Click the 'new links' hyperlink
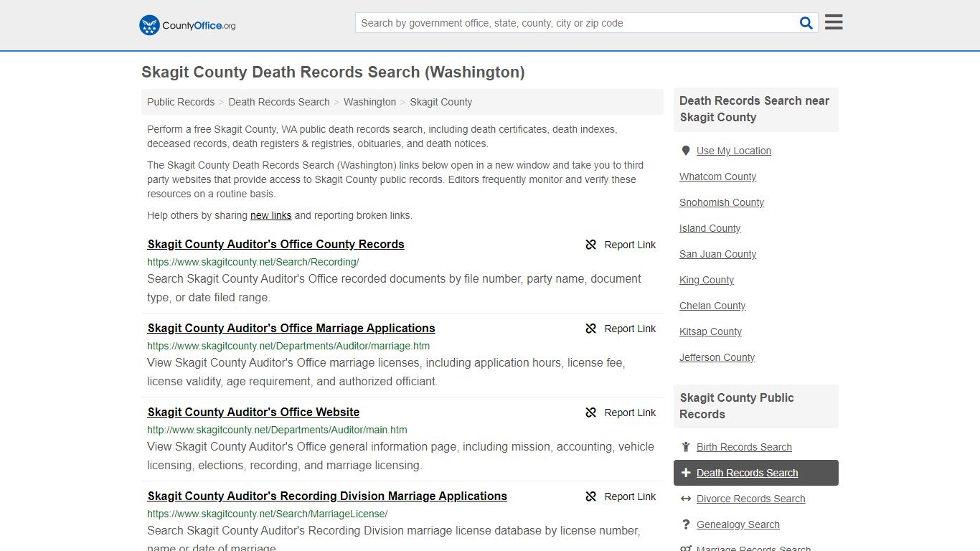This screenshot has width=980, height=551. [270, 215]
